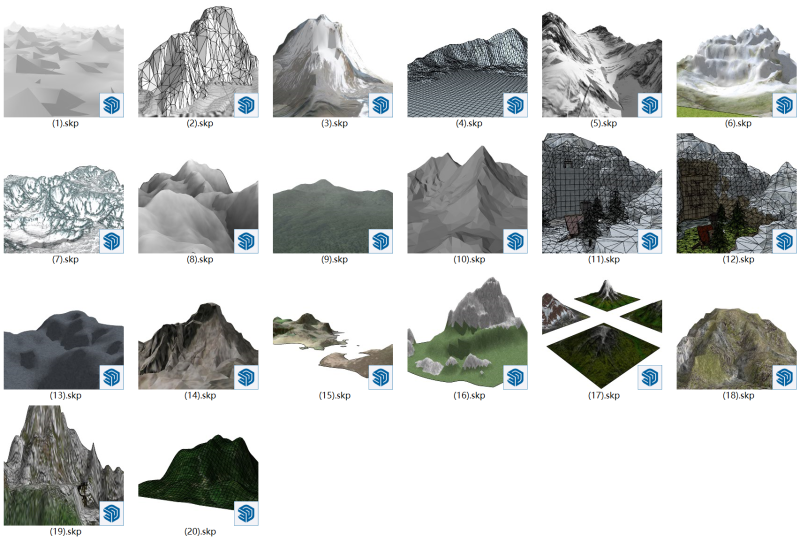Click SketchUp badge icon on (10).skp
The width and height of the screenshot is (800, 542).
[515, 241]
